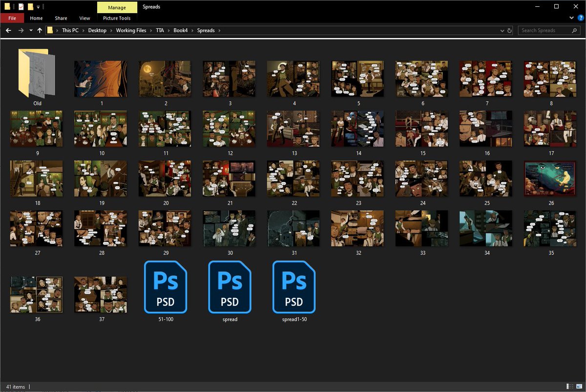Select image thumbnail 19

click(x=101, y=179)
